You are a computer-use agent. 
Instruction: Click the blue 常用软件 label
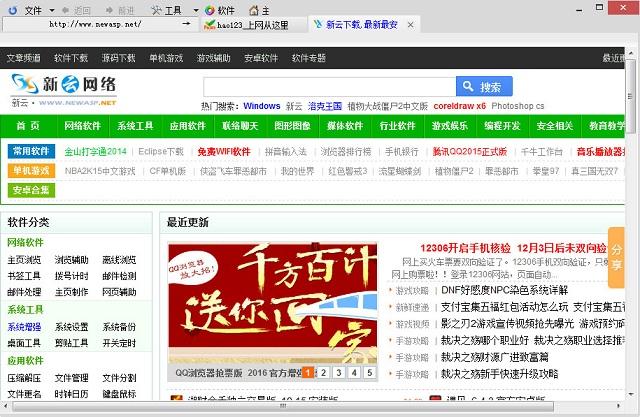click(x=31, y=151)
